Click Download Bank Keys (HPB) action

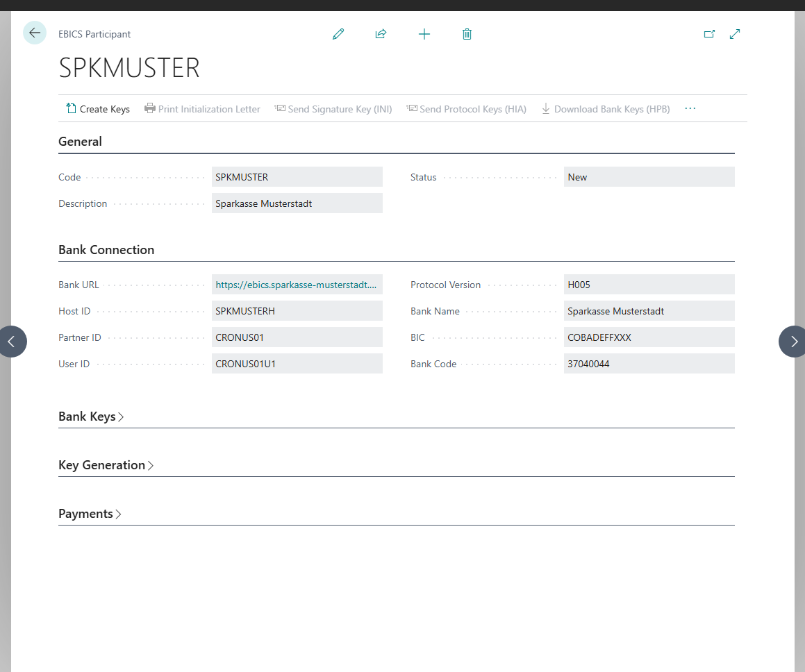606,109
